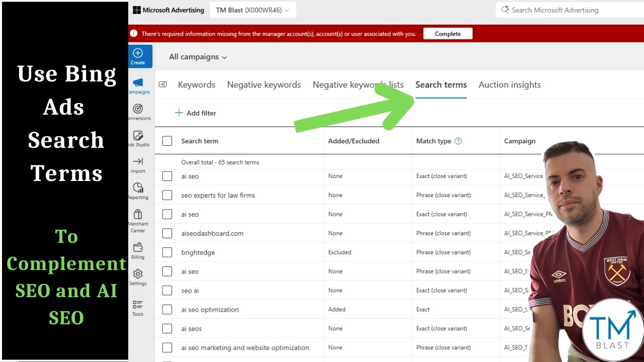644x362 pixels.
Task: Expand the TM Blast account dropdown
Action: point(253,10)
